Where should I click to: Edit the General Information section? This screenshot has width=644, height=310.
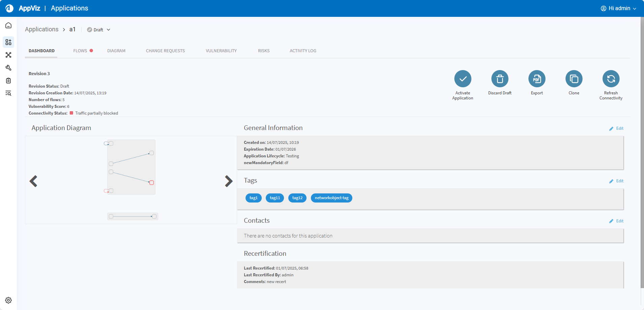[x=616, y=128]
